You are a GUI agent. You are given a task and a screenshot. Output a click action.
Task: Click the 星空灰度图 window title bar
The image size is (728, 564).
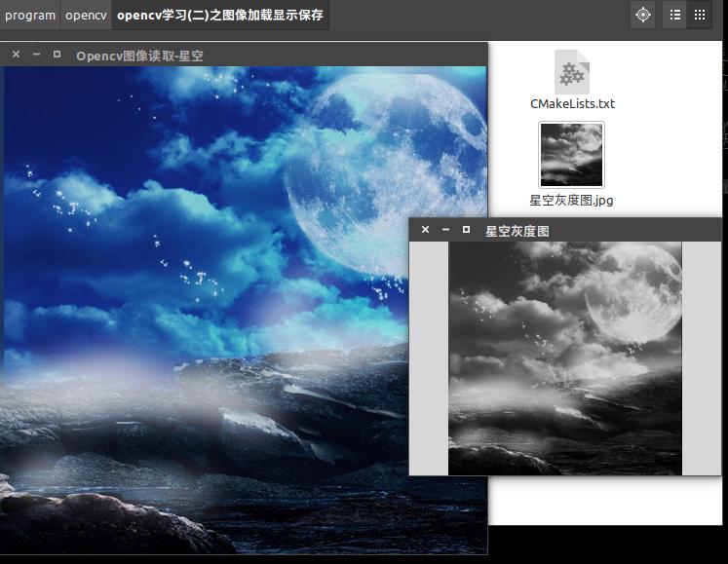[x=565, y=229]
